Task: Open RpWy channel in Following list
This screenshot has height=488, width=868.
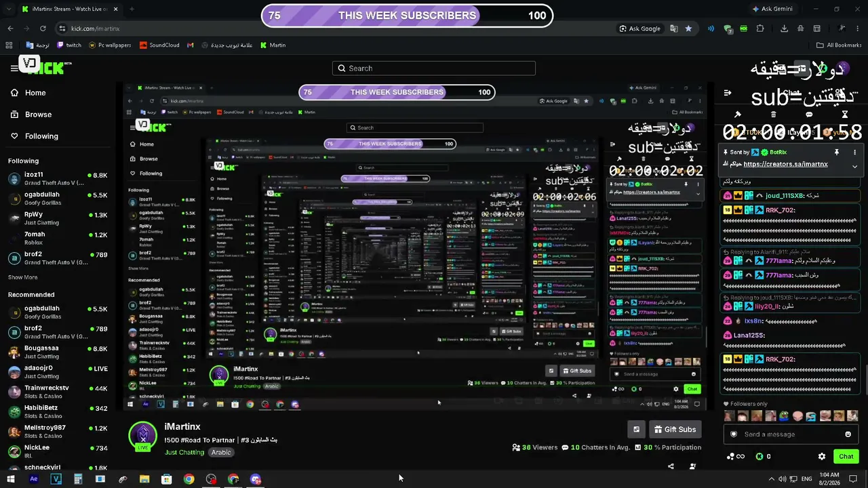Action: (58, 218)
